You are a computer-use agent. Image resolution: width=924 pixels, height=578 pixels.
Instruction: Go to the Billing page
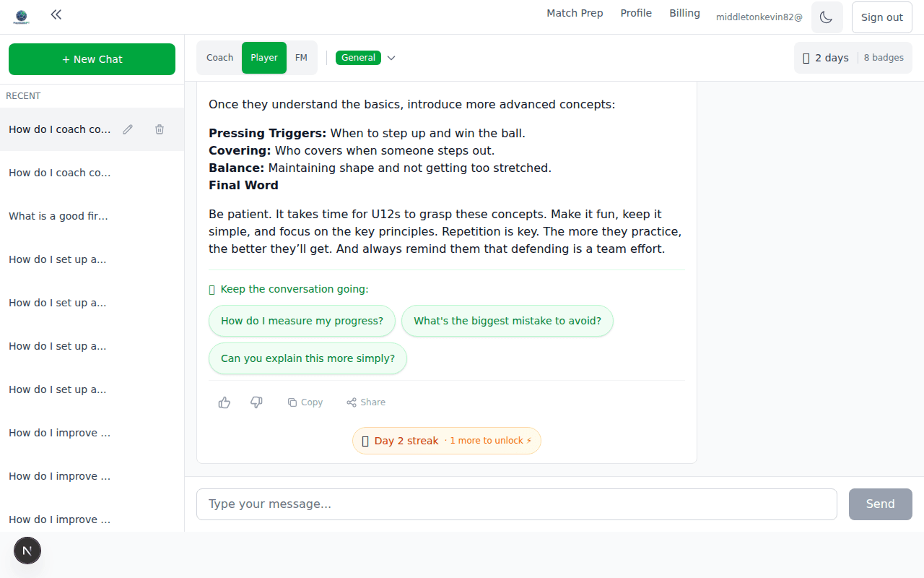pos(684,12)
